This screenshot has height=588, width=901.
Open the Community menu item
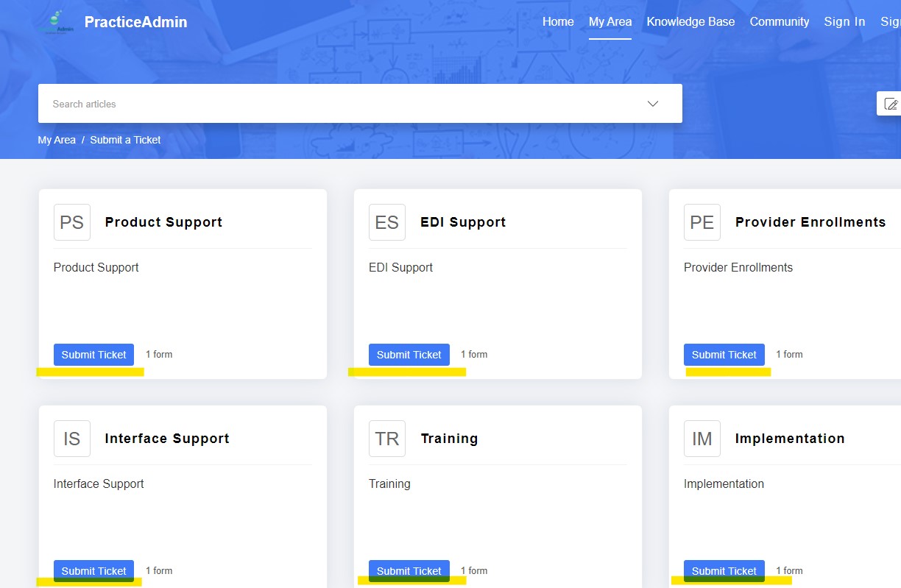tap(780, 22)
